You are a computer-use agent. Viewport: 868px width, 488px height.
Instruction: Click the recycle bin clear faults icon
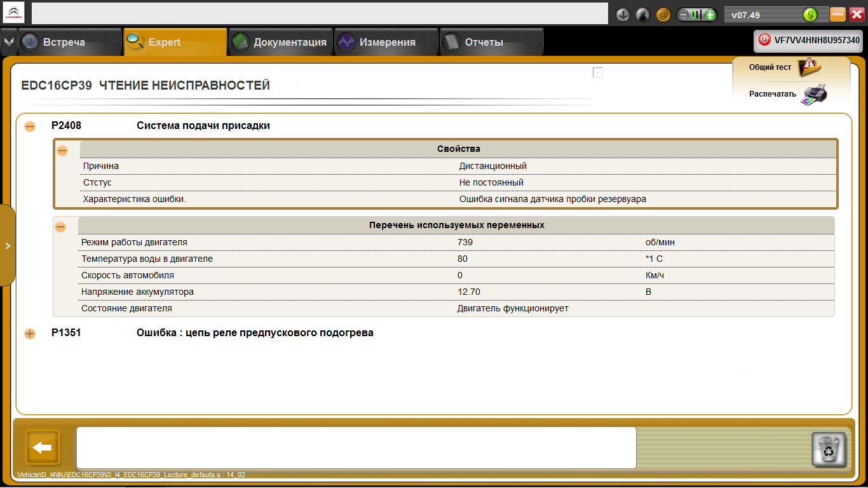[x=829, y=450]
